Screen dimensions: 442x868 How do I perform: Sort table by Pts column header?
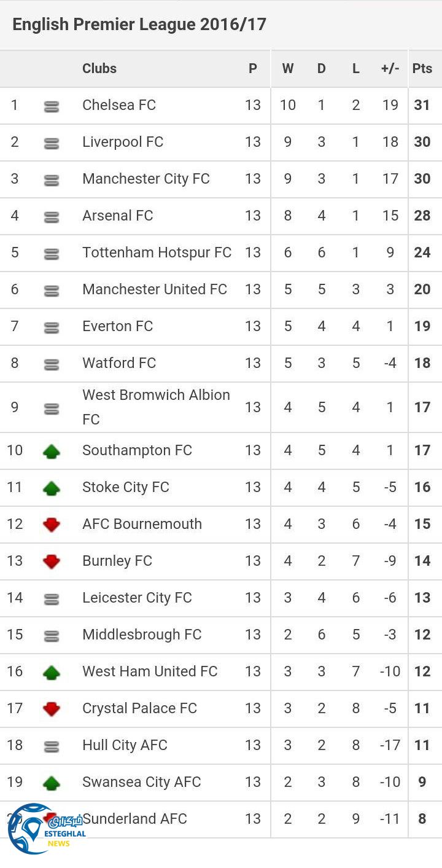(x=422, y=69)
